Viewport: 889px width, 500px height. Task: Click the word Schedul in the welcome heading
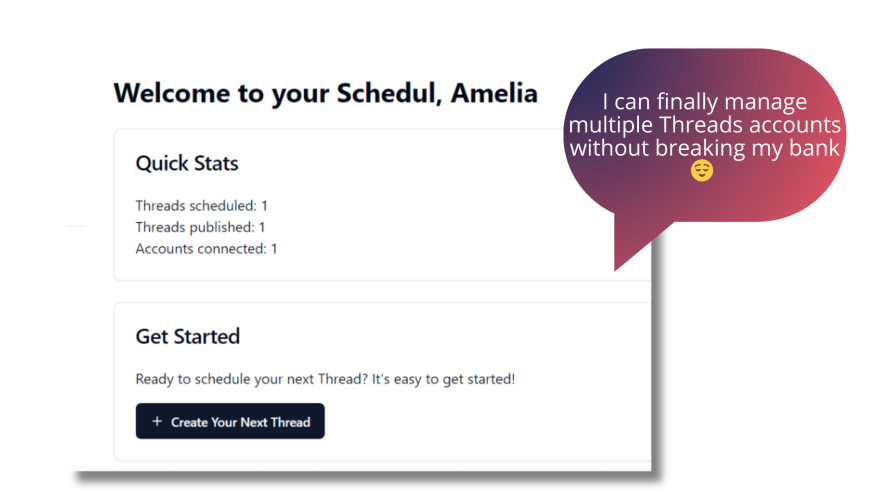[x=389, y=92]
